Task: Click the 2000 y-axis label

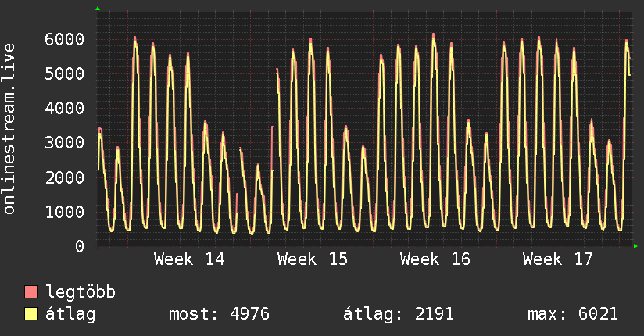Action: 65,177
